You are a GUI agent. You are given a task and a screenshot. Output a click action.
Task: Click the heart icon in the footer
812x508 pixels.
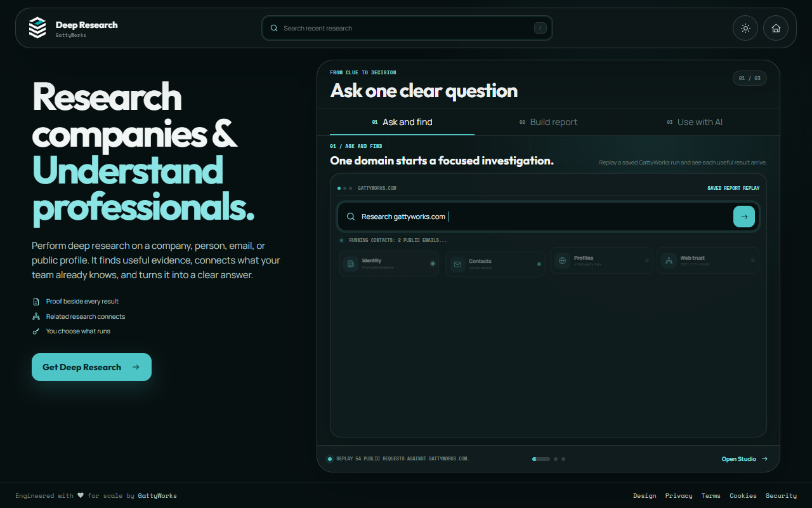81,495
